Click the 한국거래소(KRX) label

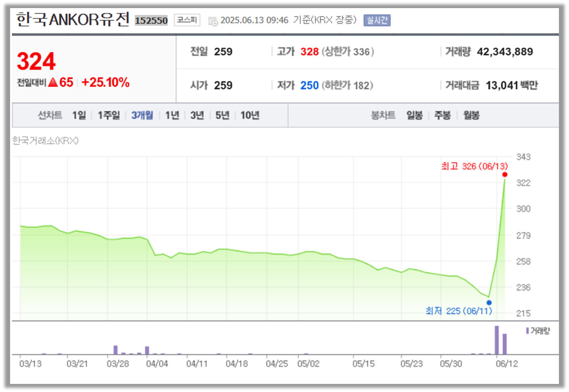(46, 141)
